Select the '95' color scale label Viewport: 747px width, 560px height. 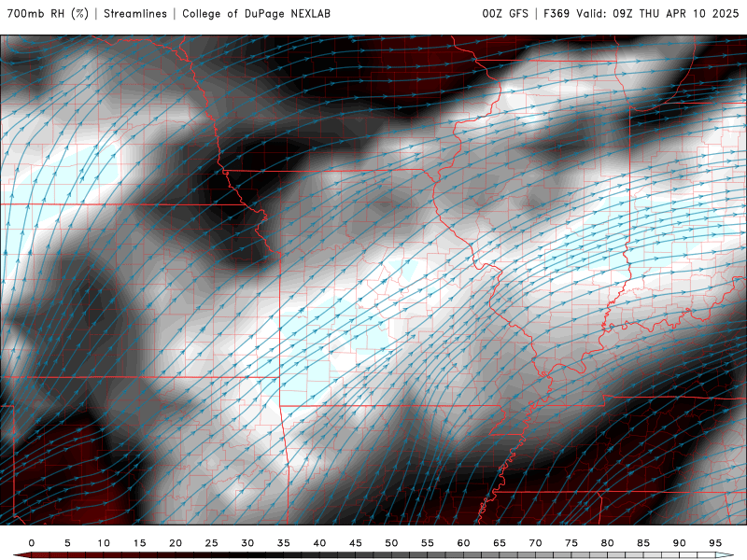click(715, 543)
